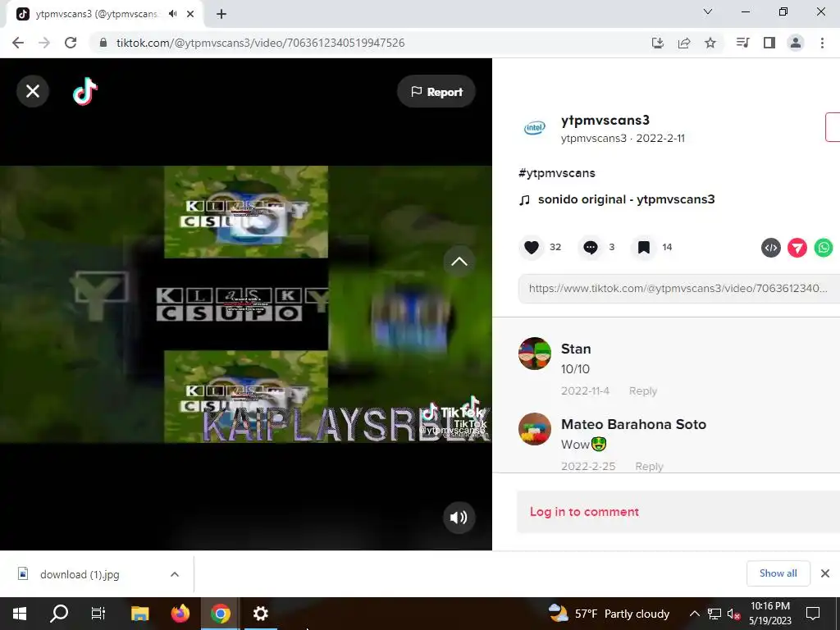The image size is (840, 630).
Task: Open Windows search
Action: [x=59, y=614]
